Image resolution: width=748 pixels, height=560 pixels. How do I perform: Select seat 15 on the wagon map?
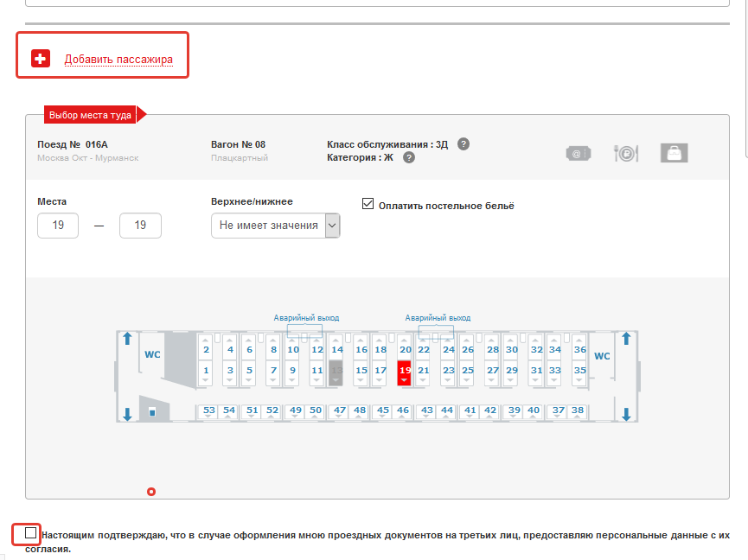point(361,372)
